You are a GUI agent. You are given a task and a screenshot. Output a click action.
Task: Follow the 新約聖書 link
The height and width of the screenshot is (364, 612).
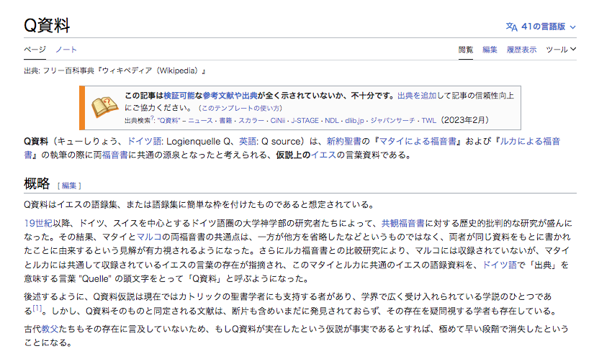343,141
